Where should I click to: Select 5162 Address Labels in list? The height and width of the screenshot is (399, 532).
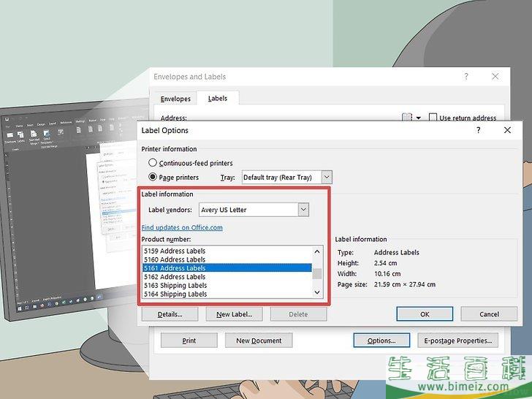(x=227, y=276)
